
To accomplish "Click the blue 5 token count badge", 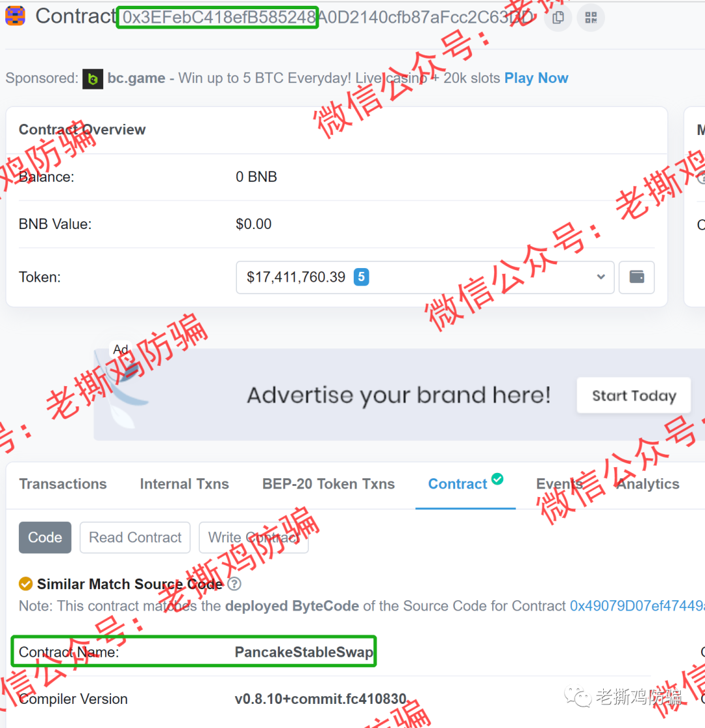I will (361, 277).
